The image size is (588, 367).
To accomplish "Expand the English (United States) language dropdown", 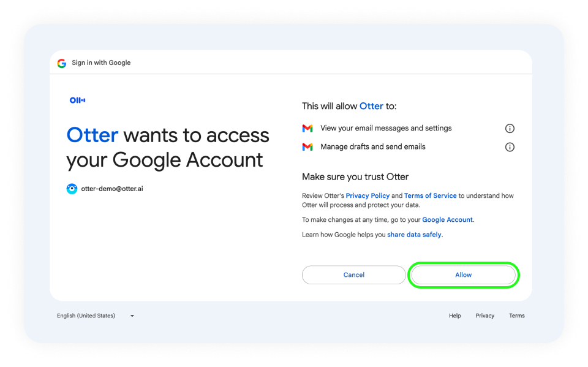I will tap(96, 316).
